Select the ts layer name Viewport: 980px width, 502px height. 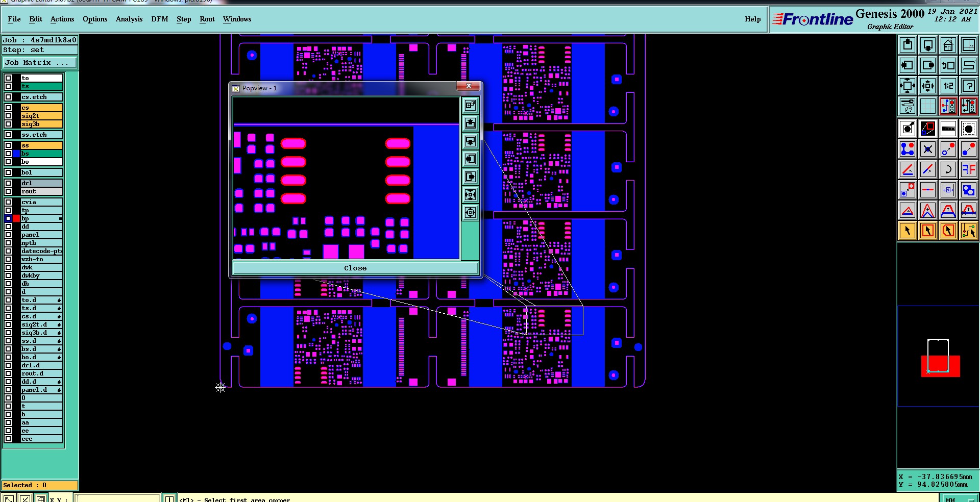click(41, 86)
